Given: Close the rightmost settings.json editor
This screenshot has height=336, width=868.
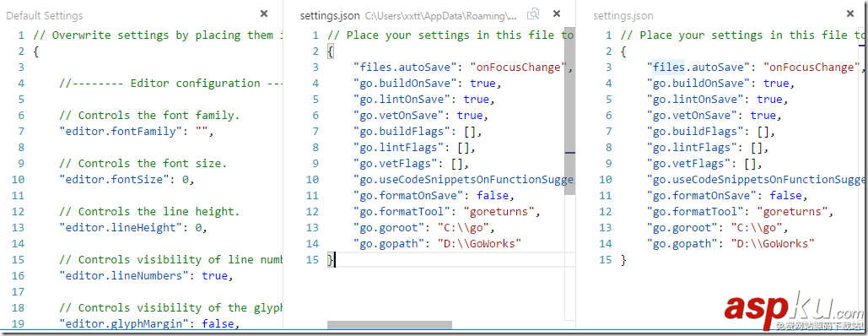Looking at the screenshot, I should coord(849,14).
